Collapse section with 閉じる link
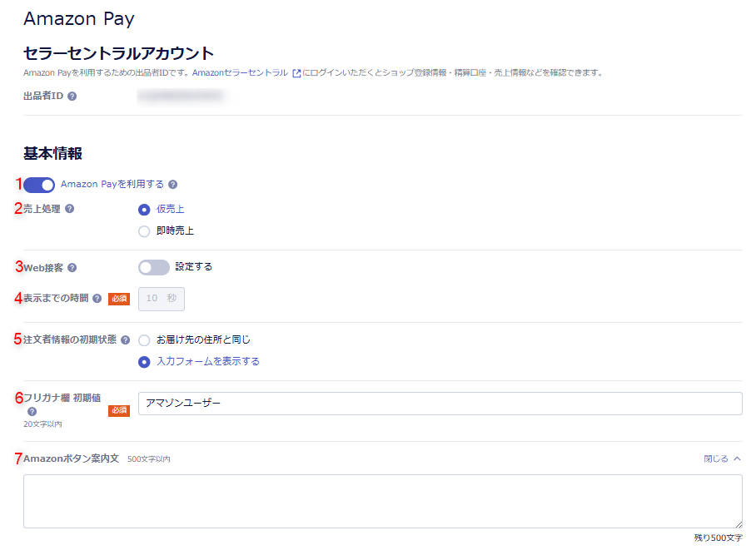The height and width of the screenshot is (550, 756). point(715,458)
